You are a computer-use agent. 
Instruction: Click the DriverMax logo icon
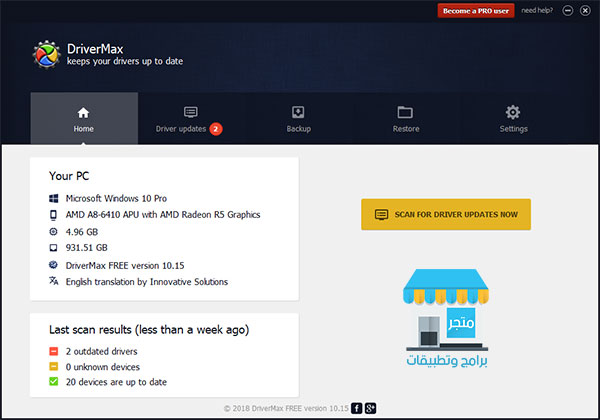click(x=47, y=55)
